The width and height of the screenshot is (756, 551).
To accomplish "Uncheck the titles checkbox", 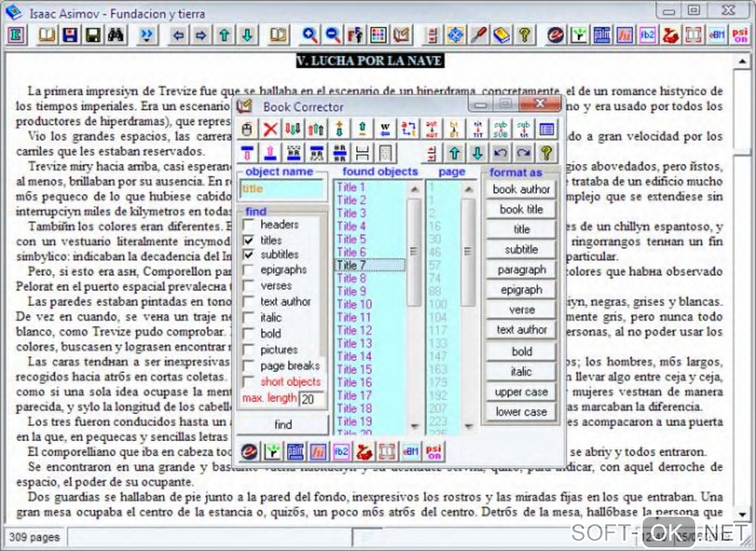I will click(249, 240).
